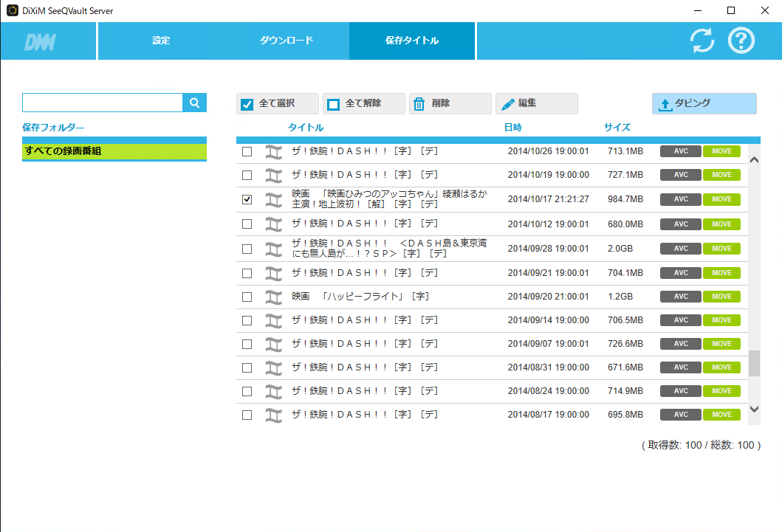Sort list by 日時 column header

click(x=512, y=128)
